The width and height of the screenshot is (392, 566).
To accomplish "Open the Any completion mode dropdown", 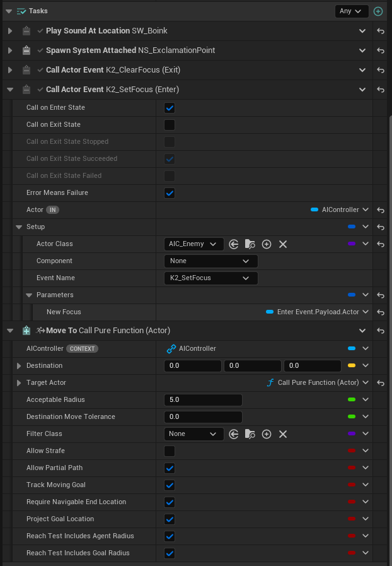I will 352,11.
